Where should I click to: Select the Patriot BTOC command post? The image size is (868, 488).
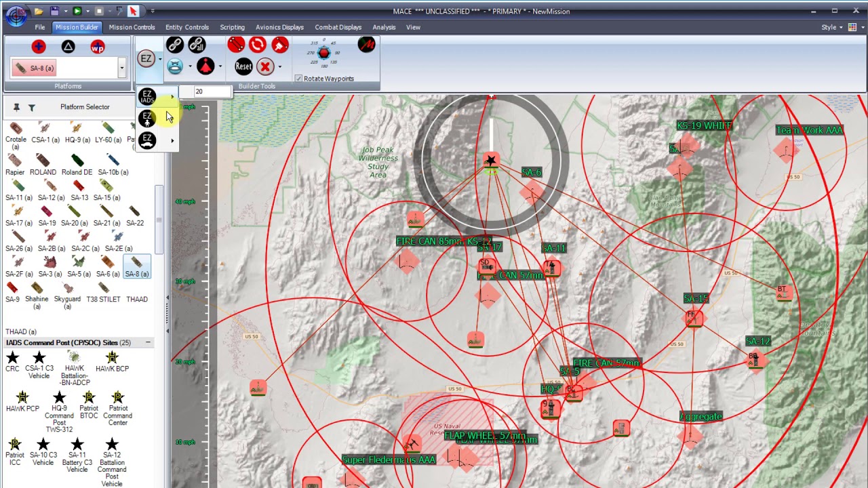pyautogui.click(x=89, y=405)
